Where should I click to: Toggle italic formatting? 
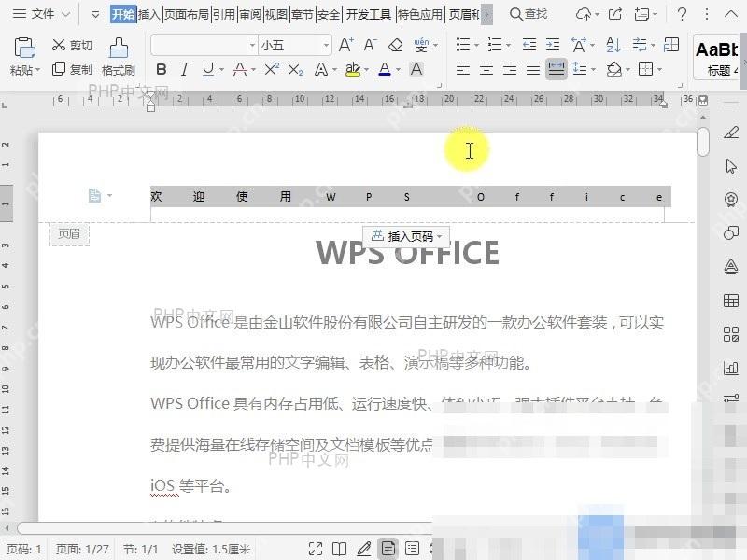pos(184,69)
